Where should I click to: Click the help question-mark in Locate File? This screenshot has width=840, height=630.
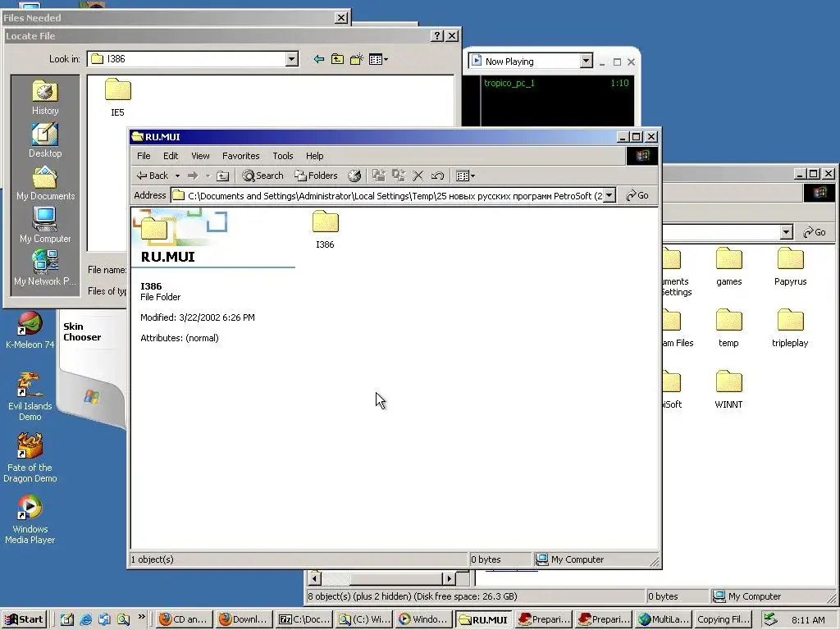(437, 36)
